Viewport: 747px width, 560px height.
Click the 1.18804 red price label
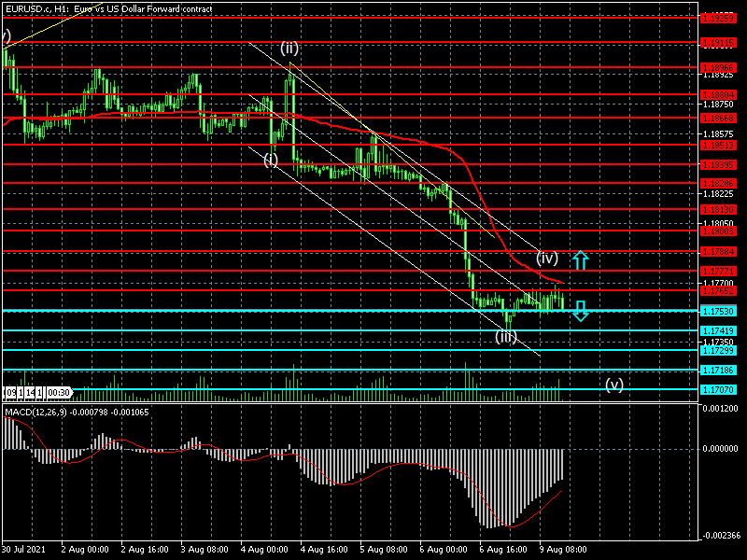[718, 95]
